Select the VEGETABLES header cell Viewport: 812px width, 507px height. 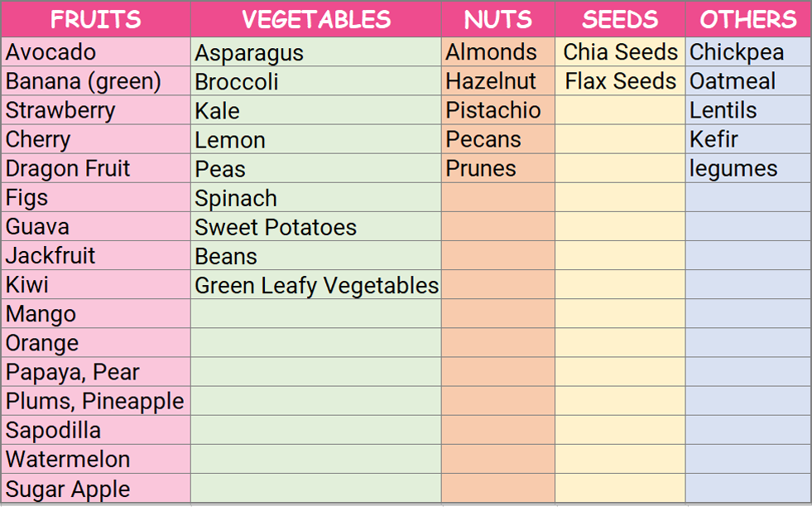pyautogui.click(x=316, y=19)
